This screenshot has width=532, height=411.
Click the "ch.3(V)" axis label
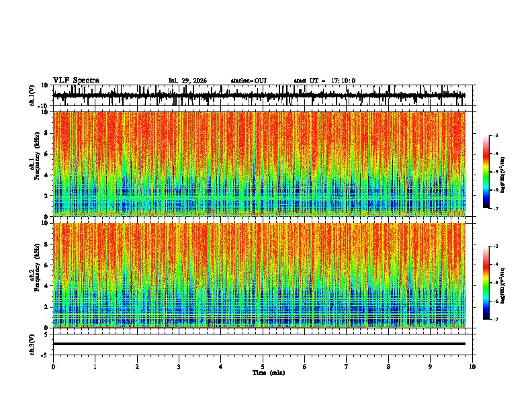(32, 345)
